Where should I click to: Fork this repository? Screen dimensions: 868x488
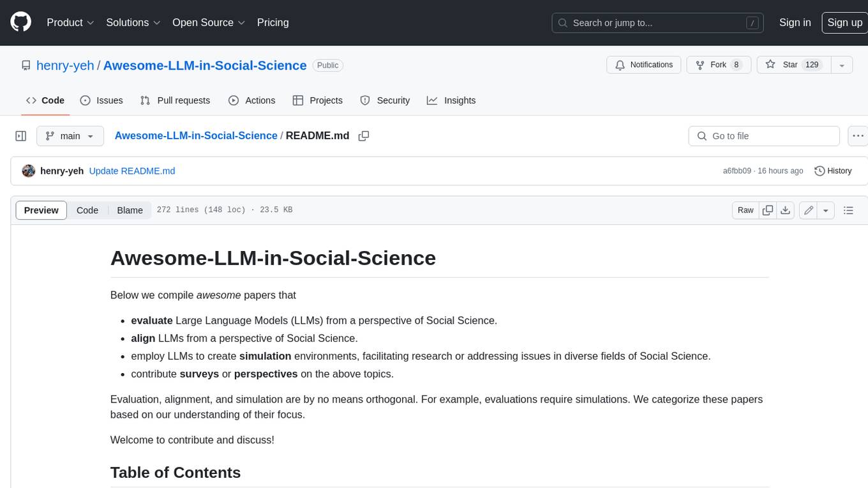718,65
